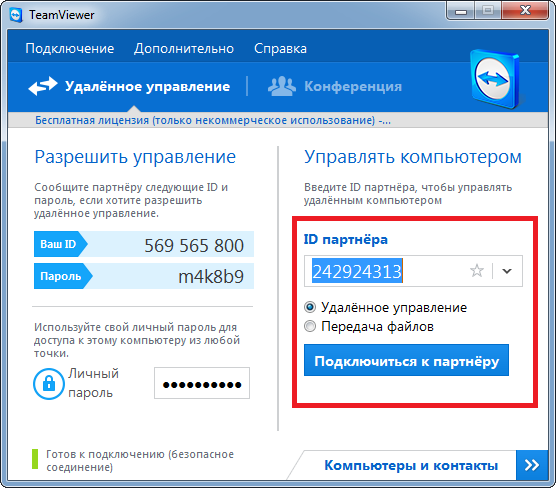Click the ID партнёра label
This screenshot has height=488, width=556.
(x=346, y=239)
